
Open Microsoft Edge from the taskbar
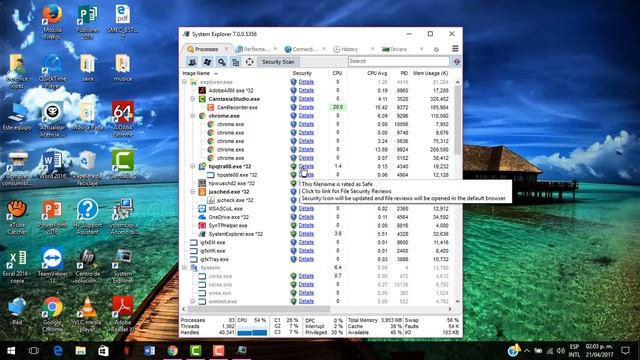click(x=58, y=351)
